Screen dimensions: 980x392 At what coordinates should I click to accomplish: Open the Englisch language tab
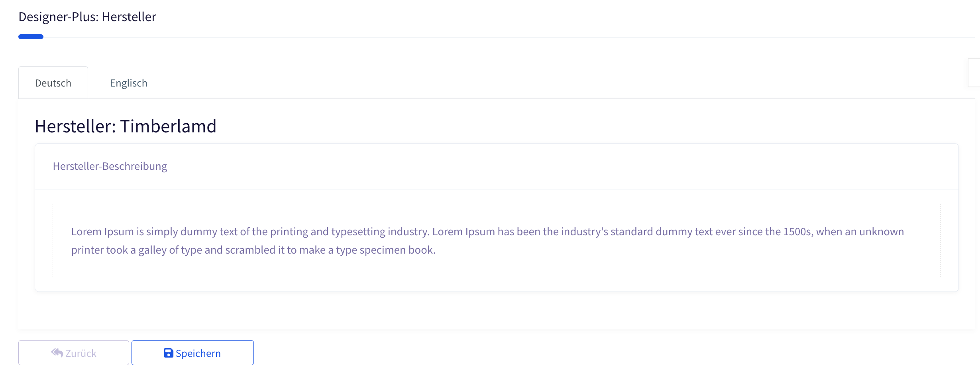128,83
